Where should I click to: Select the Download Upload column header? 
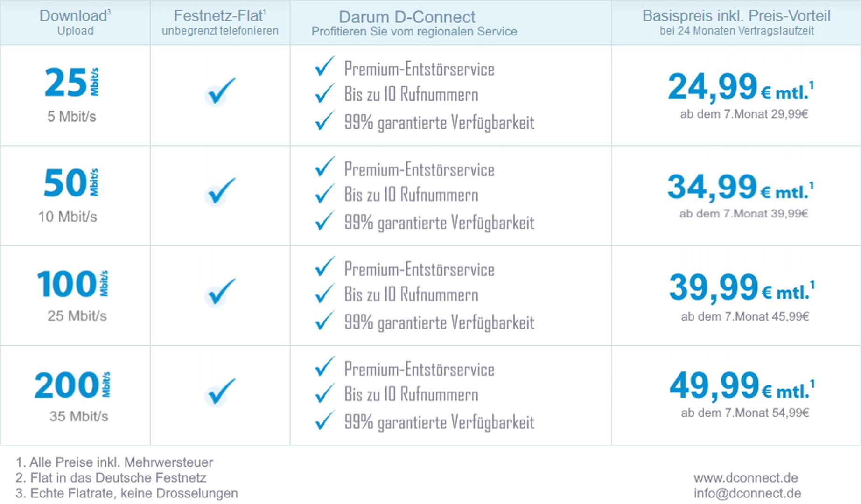tap(75, 22)
